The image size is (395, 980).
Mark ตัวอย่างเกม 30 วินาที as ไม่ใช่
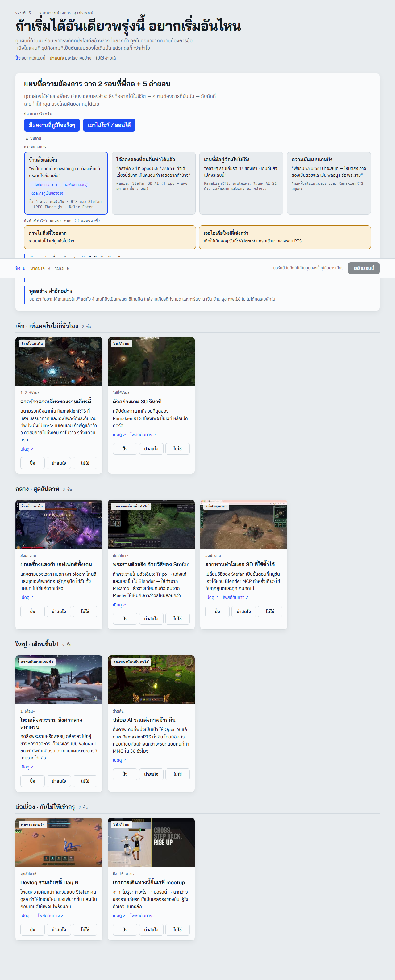click(177, 449)
